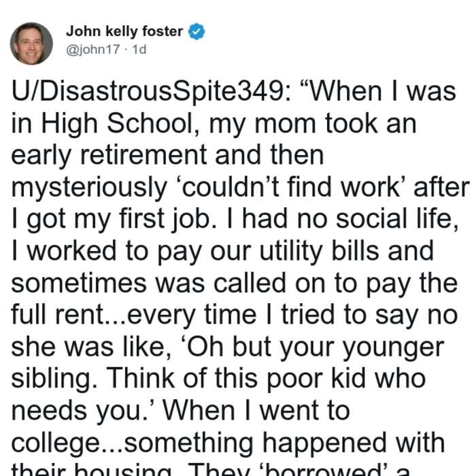Click the "early retirement and then" line
The height and width of the screenshot is (476, 476).
pyautogui.click(x=167, y=156)
